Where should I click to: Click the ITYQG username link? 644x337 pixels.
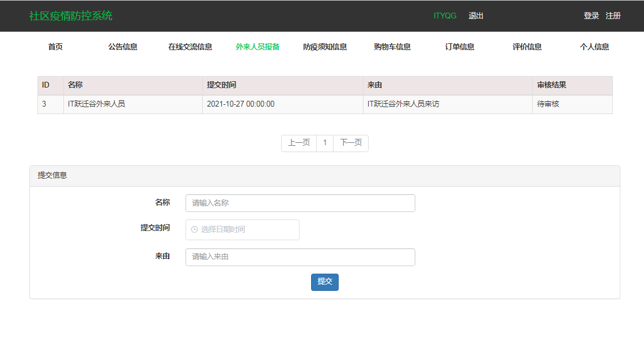click(445, 16)
